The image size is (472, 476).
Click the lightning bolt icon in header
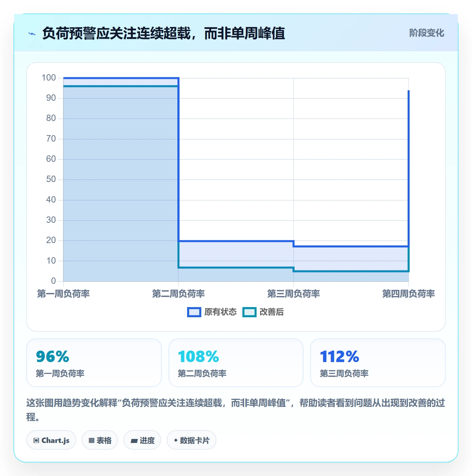click(32, 34)
